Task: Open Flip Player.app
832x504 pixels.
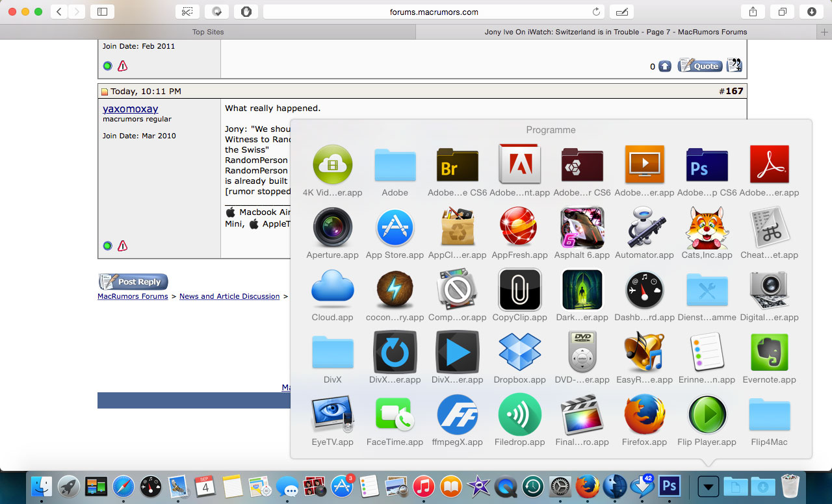Action: 707,414
